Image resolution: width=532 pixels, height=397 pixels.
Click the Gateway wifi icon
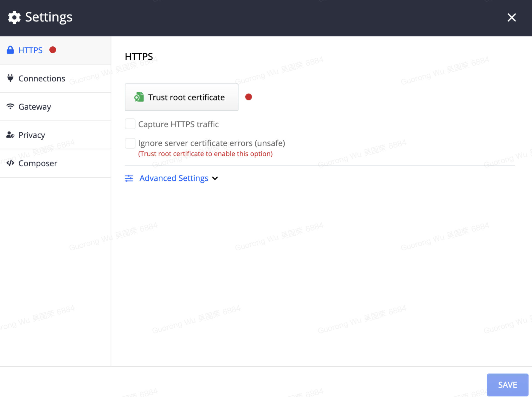[x=10, y=107]
